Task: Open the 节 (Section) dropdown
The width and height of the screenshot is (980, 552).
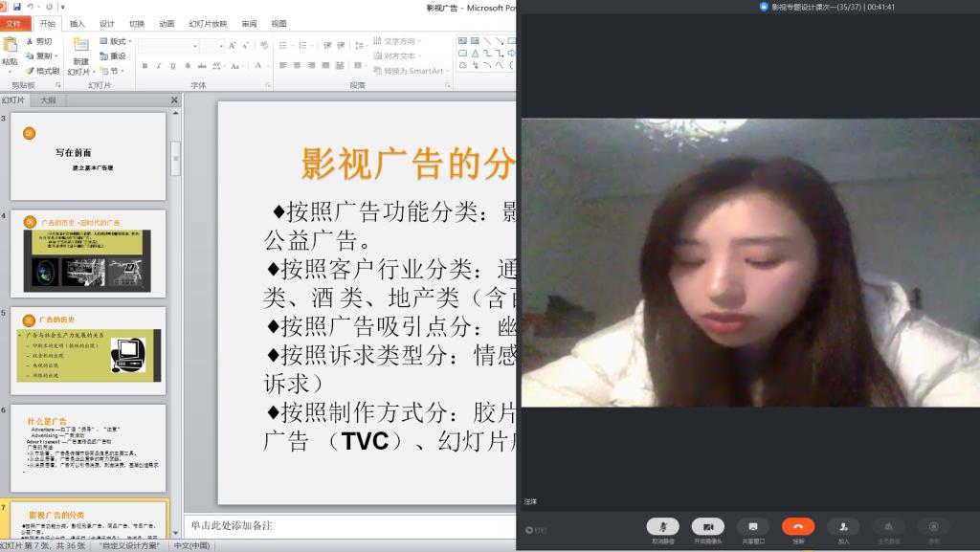Action: tap(112, 71)
